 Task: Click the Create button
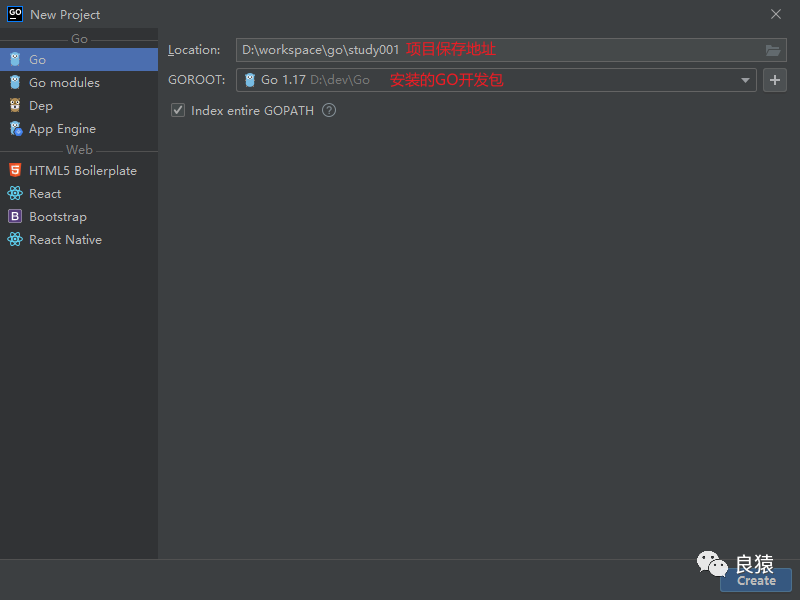click(x=756, y=580)
